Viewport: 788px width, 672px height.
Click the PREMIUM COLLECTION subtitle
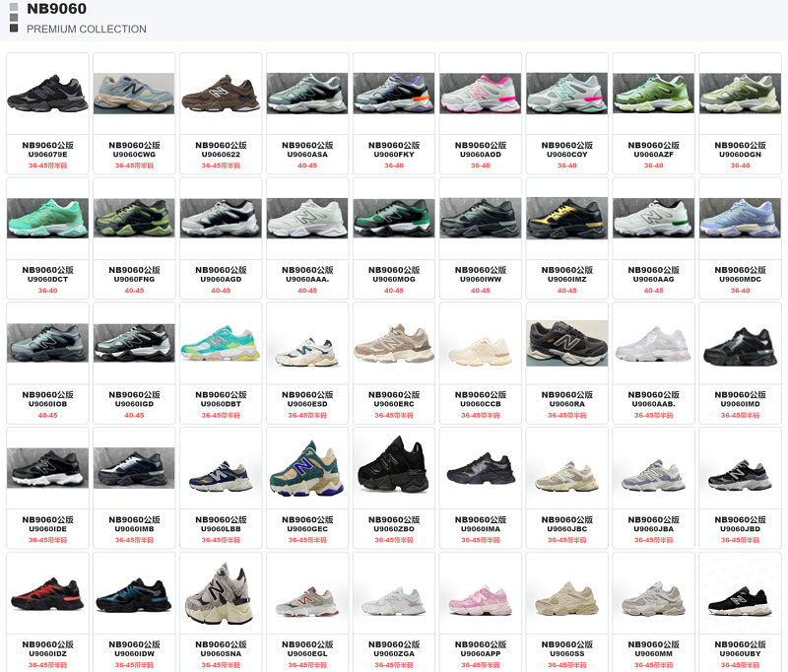[x=87, y=30]
